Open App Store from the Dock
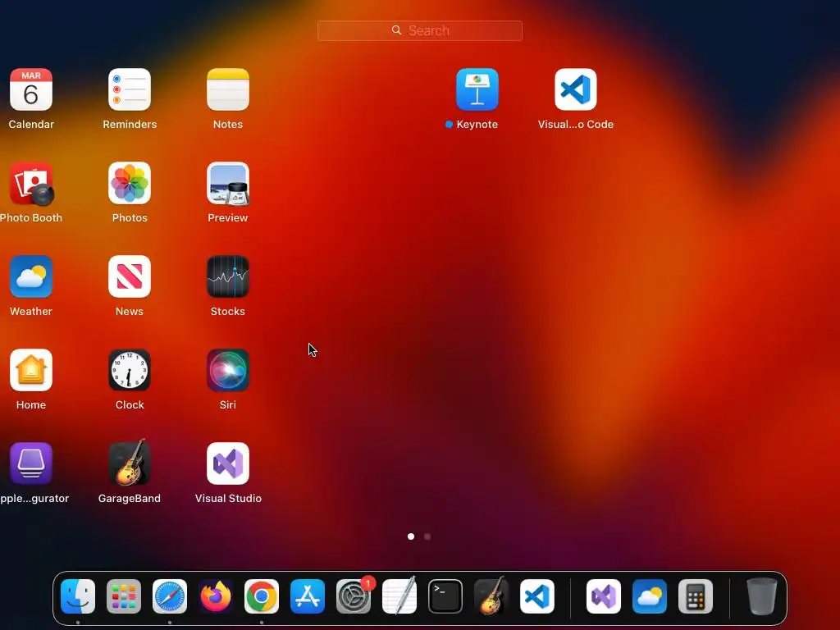Image resolution: width=840 pixels, height=630 pixels. click(x=308, y=596)
